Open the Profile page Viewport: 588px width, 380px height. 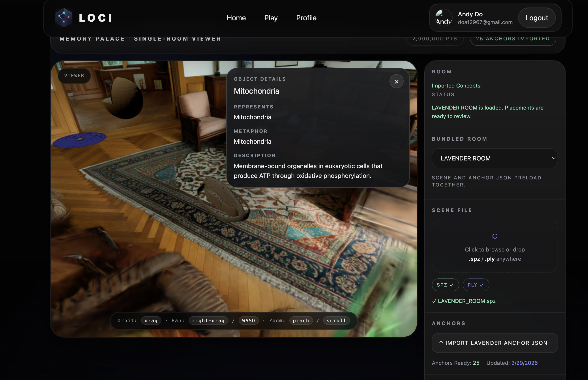point(306,18)
